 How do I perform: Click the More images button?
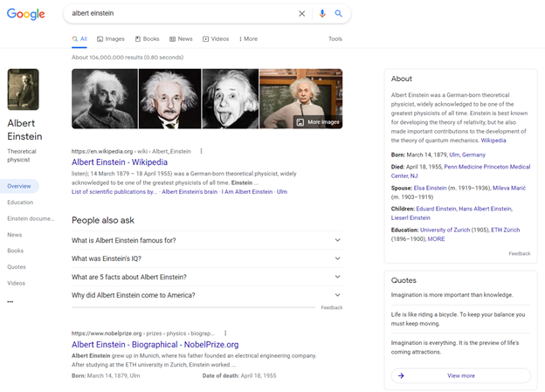click(x=318, y=122)
